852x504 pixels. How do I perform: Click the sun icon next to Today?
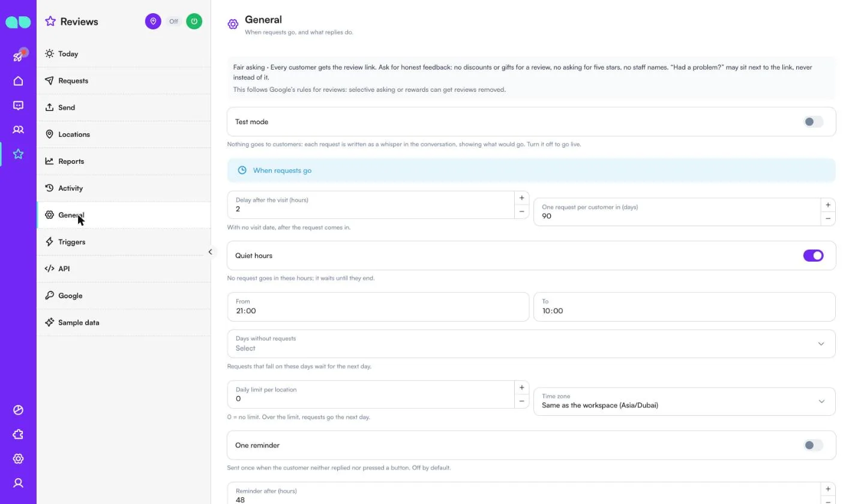(x=49, y=53)
